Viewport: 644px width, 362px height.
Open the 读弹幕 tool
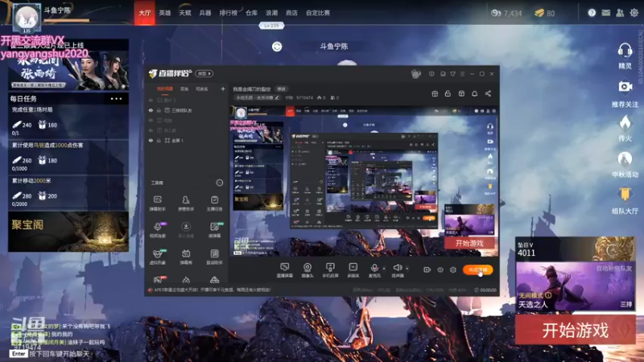[x=214, y=230]
